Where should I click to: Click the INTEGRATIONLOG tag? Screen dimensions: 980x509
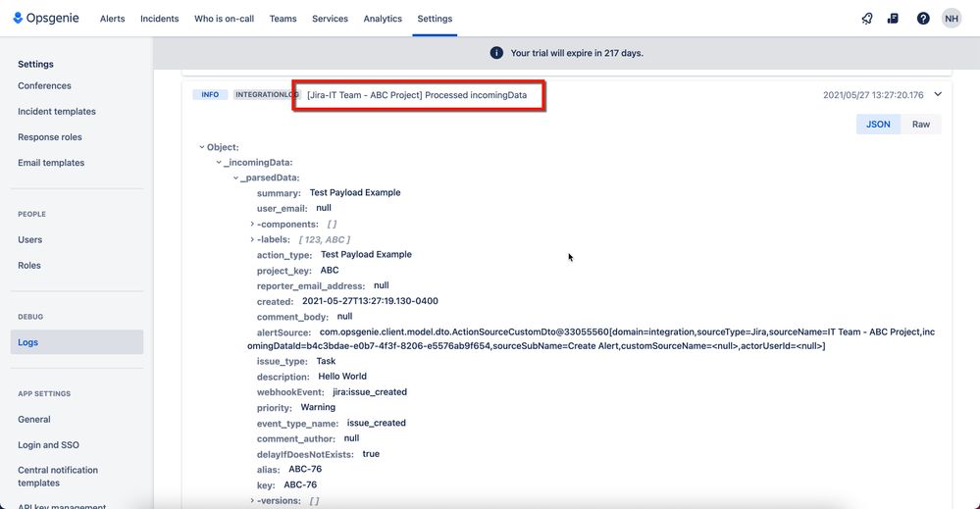(266, 94)
